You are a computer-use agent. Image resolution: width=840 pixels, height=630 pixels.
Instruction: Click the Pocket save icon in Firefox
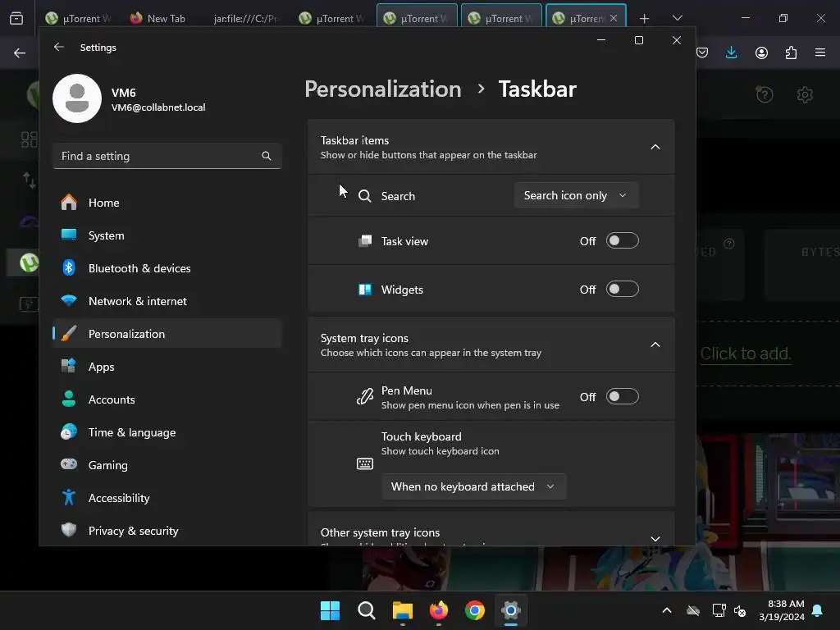702,52
